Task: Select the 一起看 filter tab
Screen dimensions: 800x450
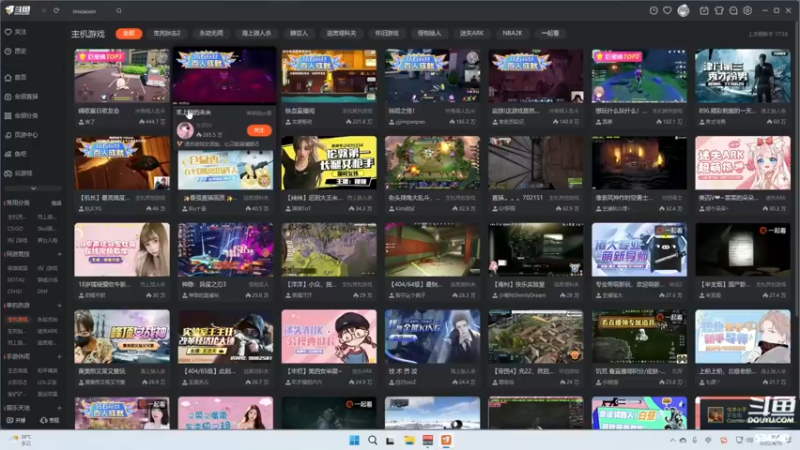Action: click(550, 33)
